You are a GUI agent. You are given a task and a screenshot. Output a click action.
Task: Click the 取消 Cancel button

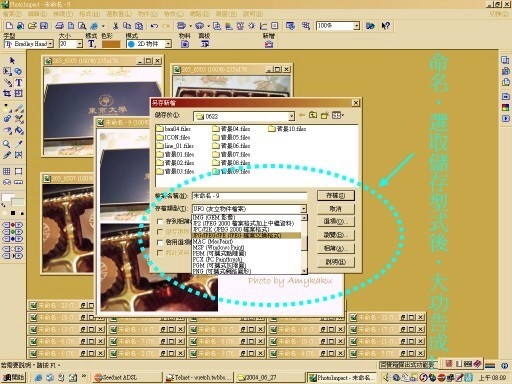[336, 209]
